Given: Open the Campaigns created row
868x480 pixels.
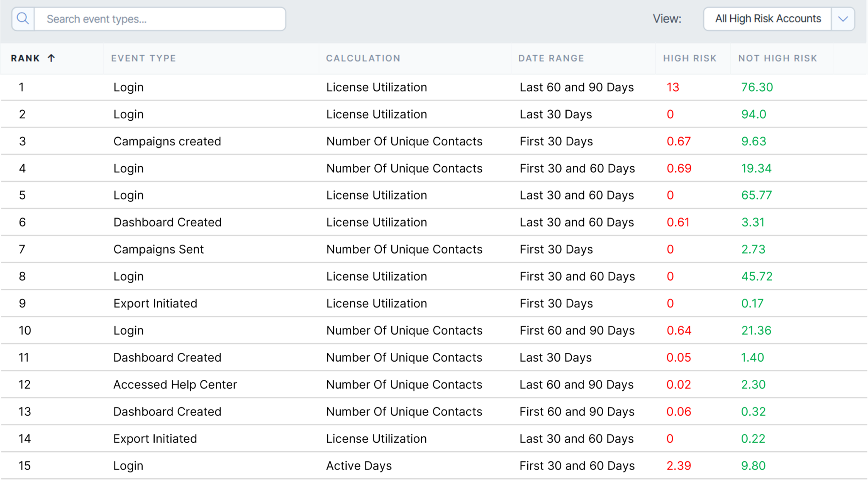Looking at the screenshot, I should [434, 141].
